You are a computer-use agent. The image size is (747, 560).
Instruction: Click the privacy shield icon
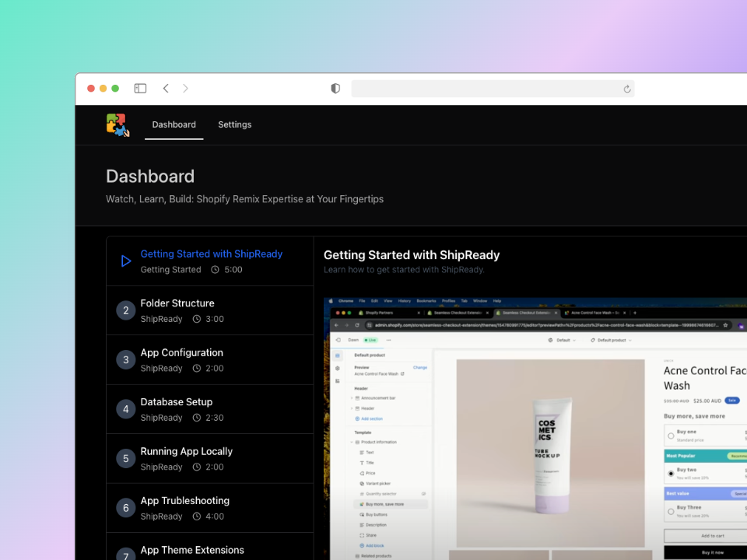(335, 89)
